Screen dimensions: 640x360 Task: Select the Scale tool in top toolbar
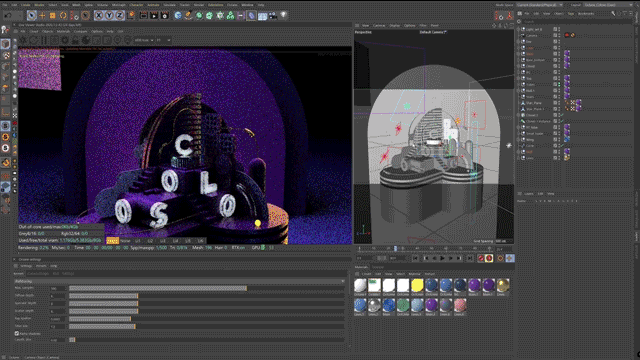[53, 16]
